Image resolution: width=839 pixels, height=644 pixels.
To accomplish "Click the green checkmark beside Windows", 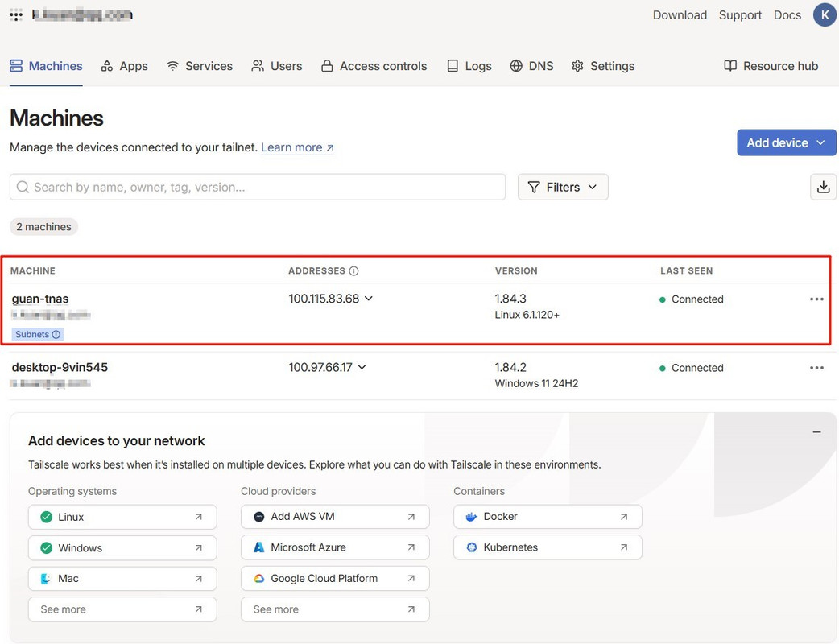I will click(47, 547).
